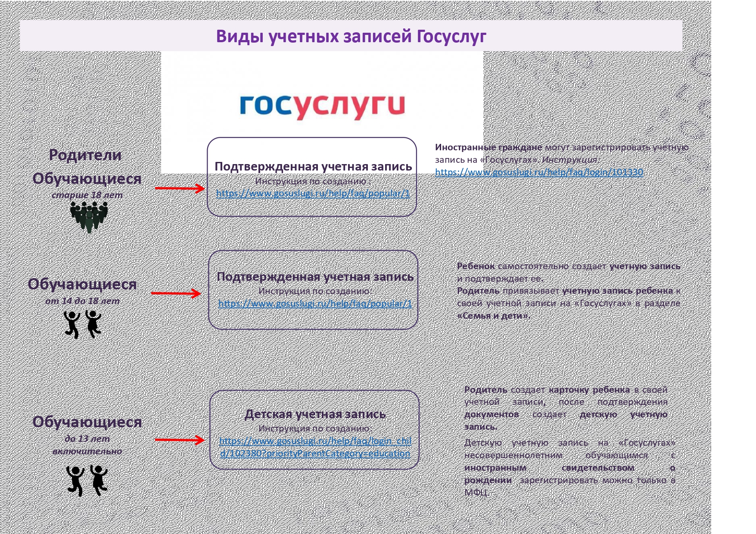This screenshot has width=756, height=534.
Task: Click Инструкция по созданию text in the Детская box
Action: point(315,428)
